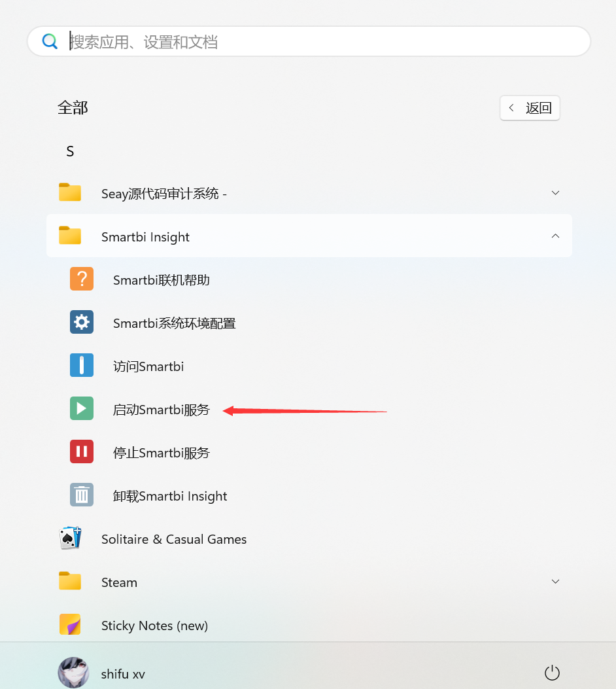This screenshot has width=616, height=689.
Task: Open the shifu xv user profile
Action: 102,673
